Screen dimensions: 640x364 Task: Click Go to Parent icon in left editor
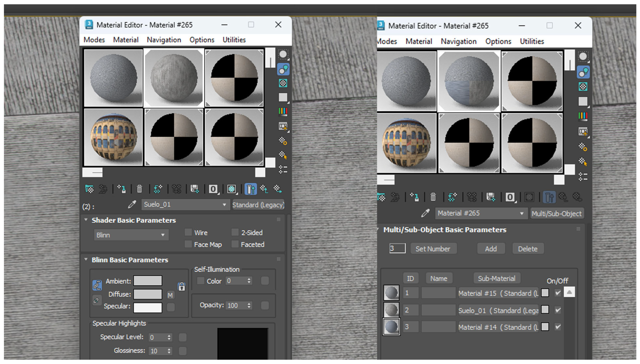264,189
